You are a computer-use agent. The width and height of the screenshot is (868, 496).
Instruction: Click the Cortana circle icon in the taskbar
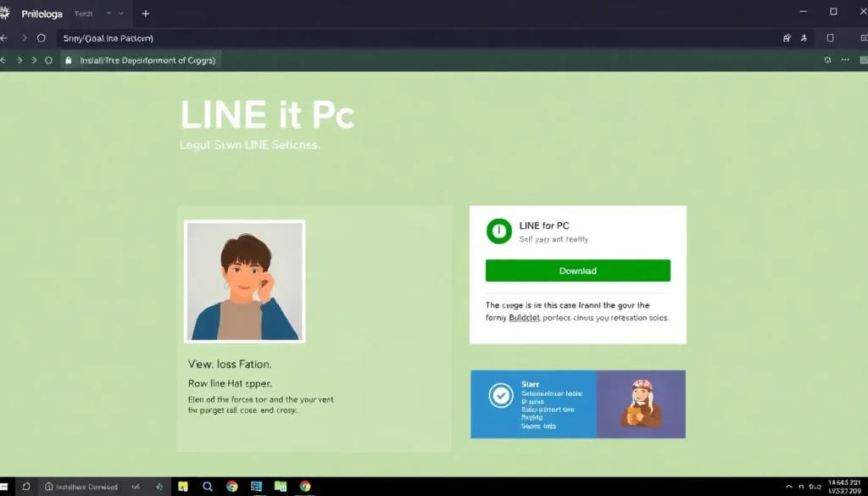(26, 487)
